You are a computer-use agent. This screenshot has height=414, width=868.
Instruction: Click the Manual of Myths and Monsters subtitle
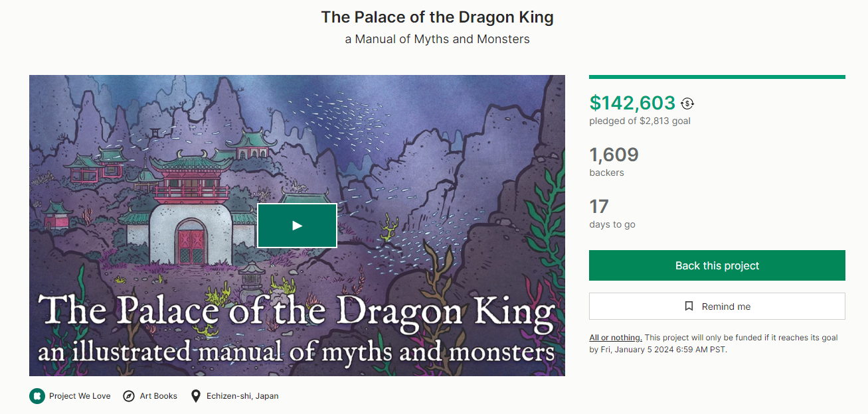tap(437, 39)
